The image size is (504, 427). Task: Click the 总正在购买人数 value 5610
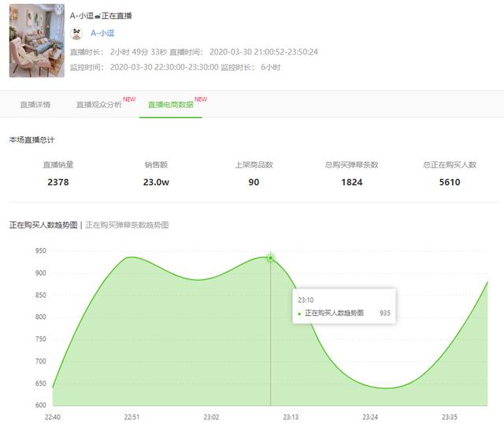tap(450, 182)
